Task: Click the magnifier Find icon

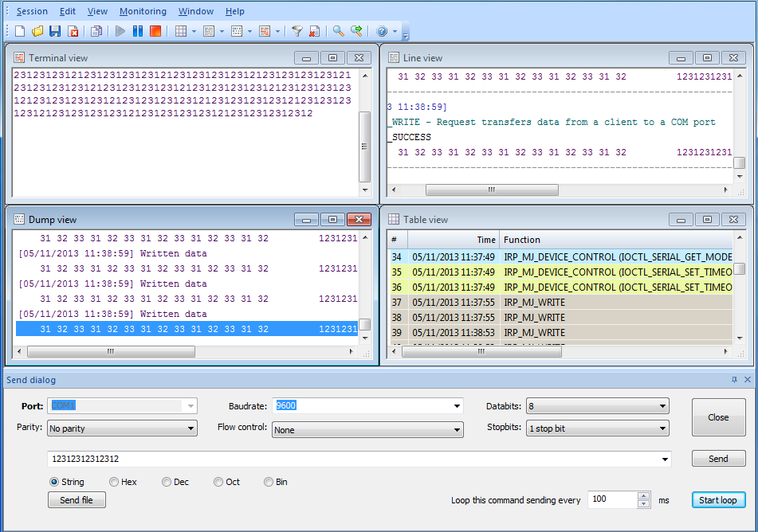Action: point(339,31)
